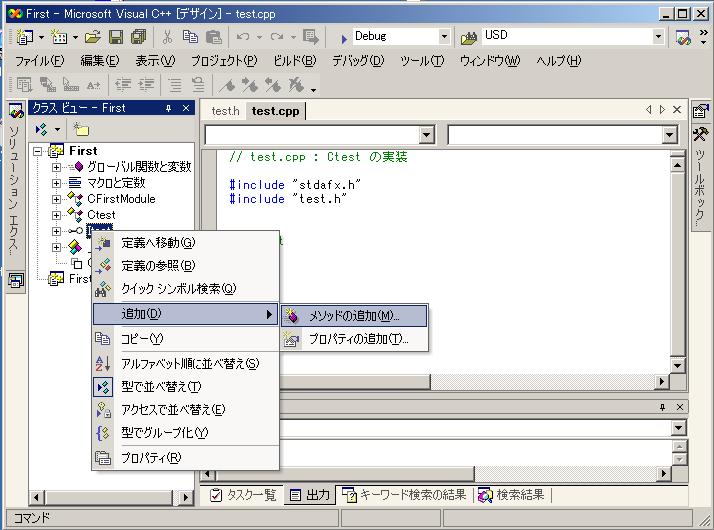Click the Increase Indent toolbar icon
Screen dimensions: 714x530
coord(146,85)
